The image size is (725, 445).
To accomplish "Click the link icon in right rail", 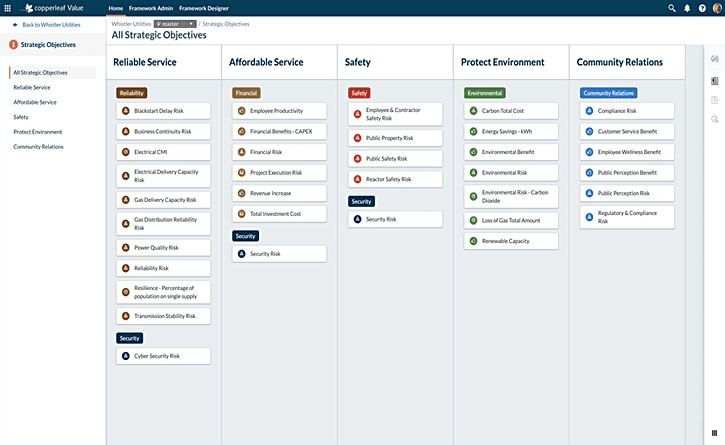I will click(714, 59).
